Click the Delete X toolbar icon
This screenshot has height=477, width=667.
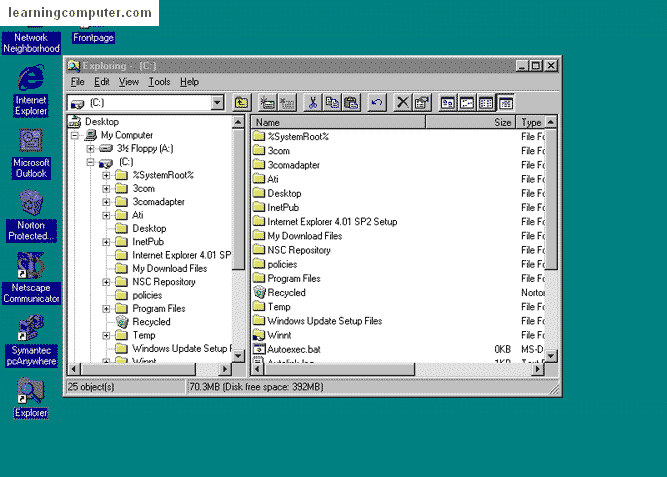tap(402, 103)
